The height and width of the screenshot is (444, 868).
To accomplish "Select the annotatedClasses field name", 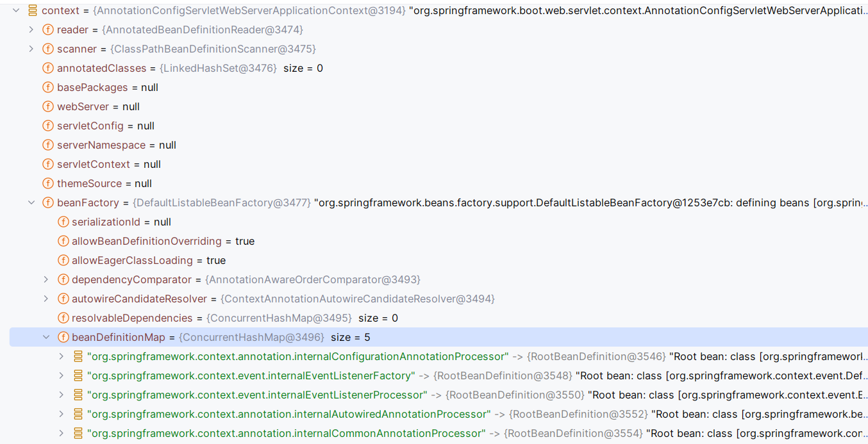I will tap(102, 68).
